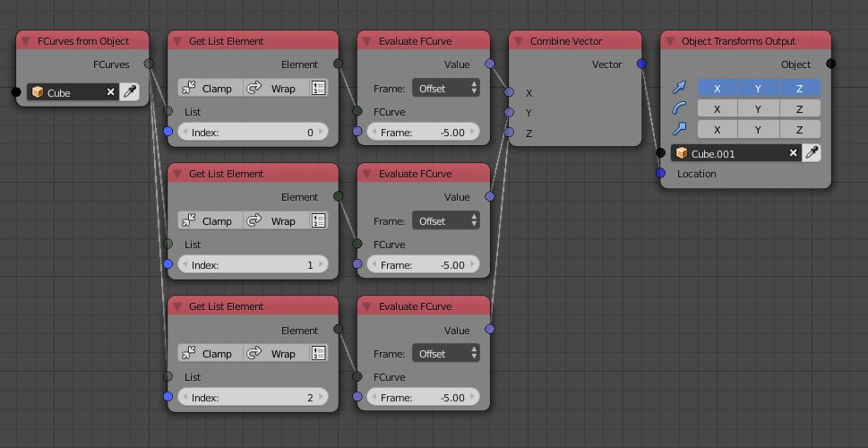Collapse the top Get List Element node
868x448 pixels.
tap(177, 41)
